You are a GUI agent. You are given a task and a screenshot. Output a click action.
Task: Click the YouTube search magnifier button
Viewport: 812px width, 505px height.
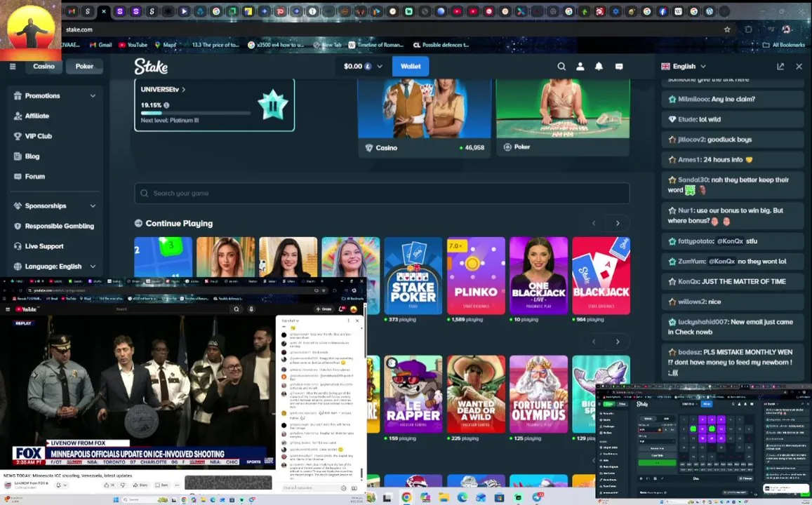click(236, 309)
